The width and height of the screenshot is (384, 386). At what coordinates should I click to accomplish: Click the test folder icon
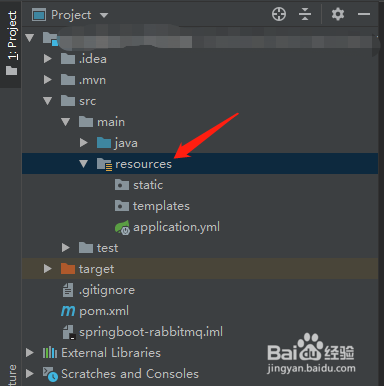click(86, 248)
